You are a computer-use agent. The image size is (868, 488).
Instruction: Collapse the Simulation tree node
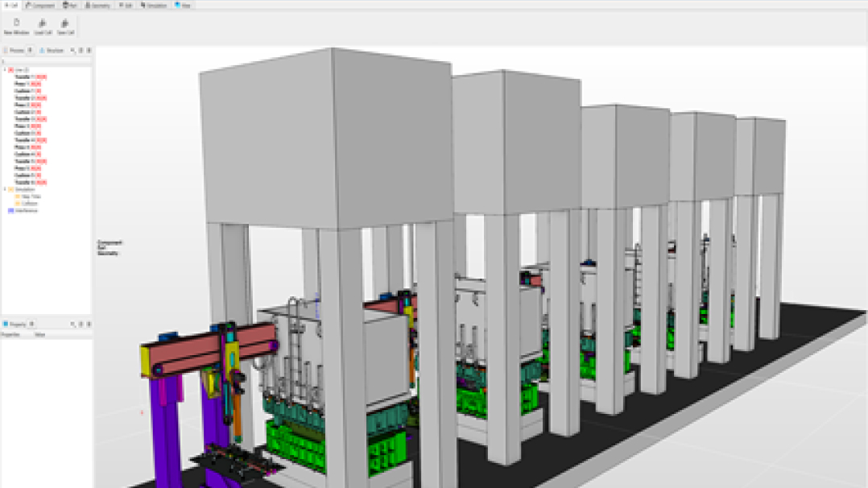pyautogui.click(x=4, y=189)
